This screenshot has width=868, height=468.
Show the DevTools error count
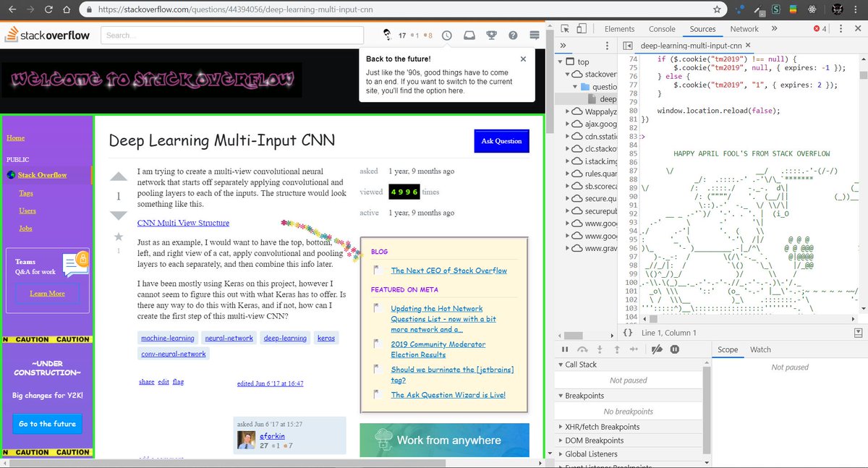tap(821, 29)
